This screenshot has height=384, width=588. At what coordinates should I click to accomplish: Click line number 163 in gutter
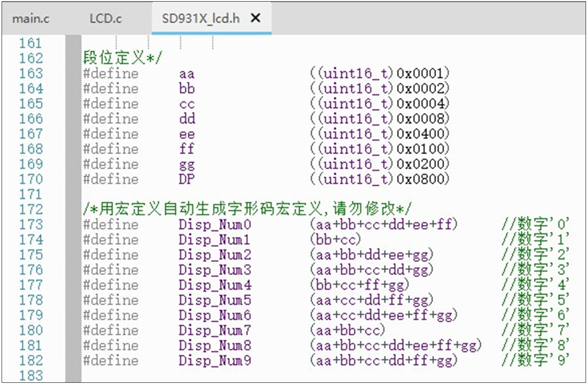tap(31, 73)
